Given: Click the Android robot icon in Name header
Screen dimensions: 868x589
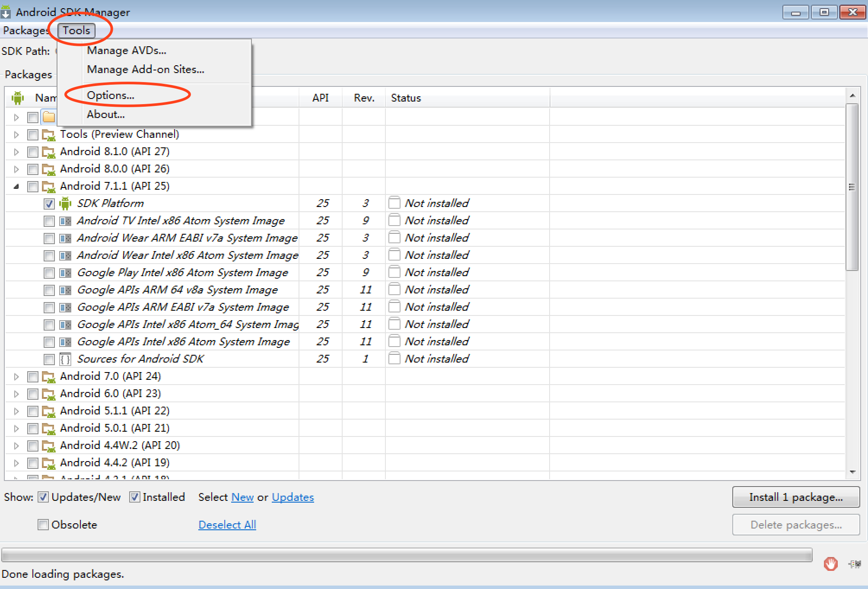Looking at the screenshot, I should [x=18, y=98].
